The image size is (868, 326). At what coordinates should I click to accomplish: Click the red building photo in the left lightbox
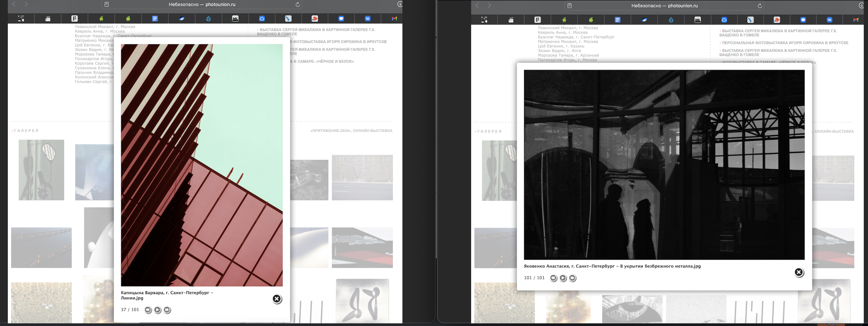202,165
